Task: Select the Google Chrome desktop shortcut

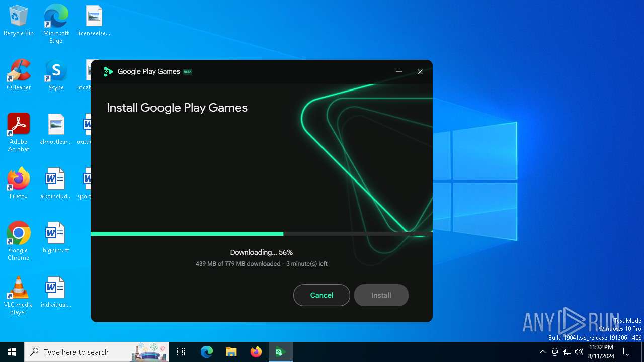Action: pyautogui.click(x=19, y=241)
